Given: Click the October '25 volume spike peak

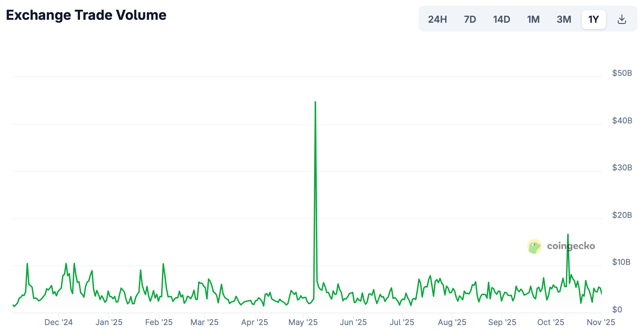Looking at the screenshot, I should tap(568, 235).
